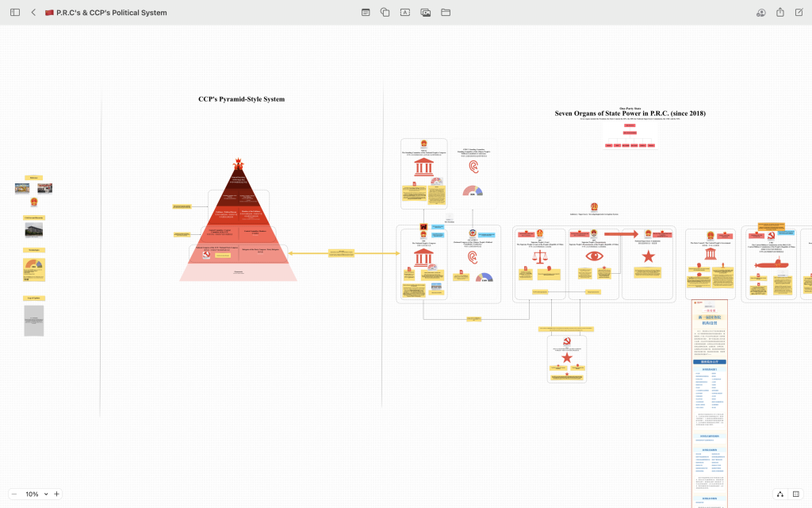Toggle the scenes navigator button
Image resolution: width=812 pixels, height=508 pixels.
tap(796, 494)
